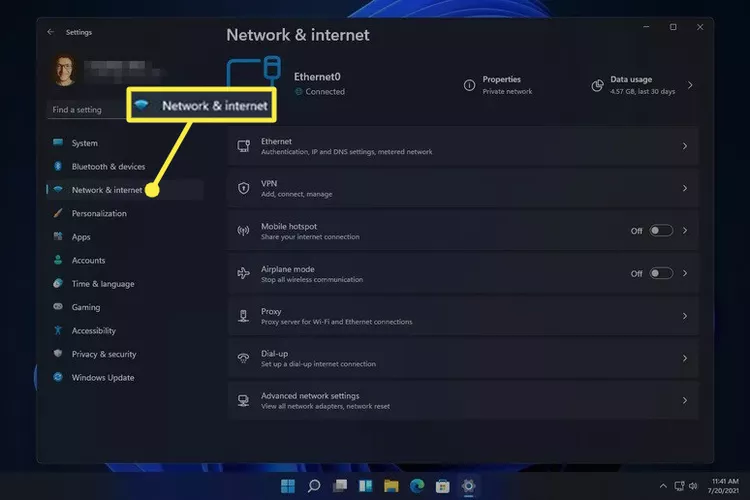Screen dimensions: 750x500
Task: Click the Accounts person icon
Action: (58, 260)
